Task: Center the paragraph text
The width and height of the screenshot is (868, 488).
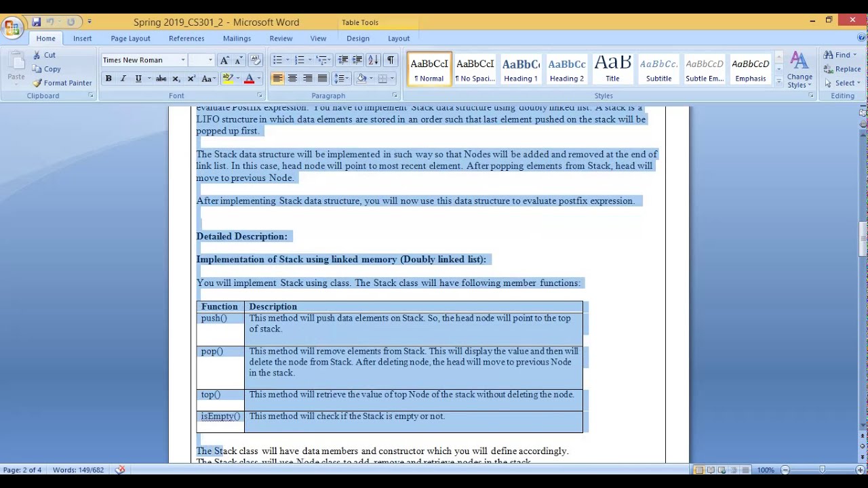Action: [292, 79]
